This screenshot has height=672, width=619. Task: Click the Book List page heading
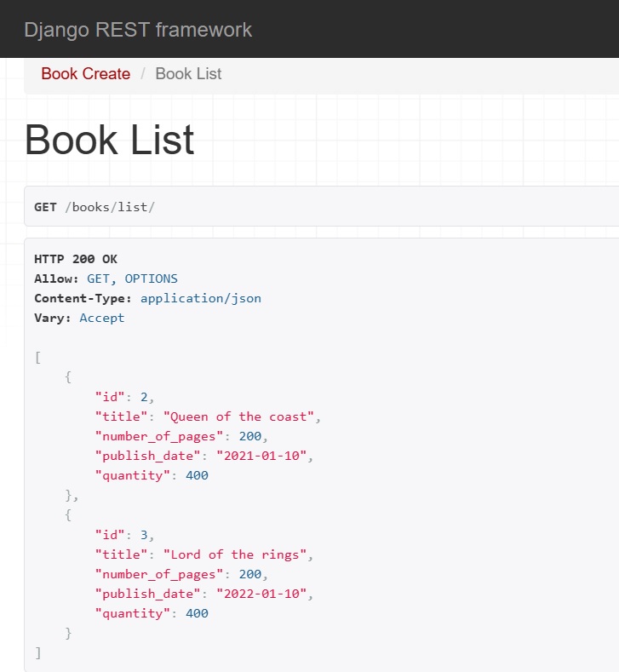click(x=110, y=140)
